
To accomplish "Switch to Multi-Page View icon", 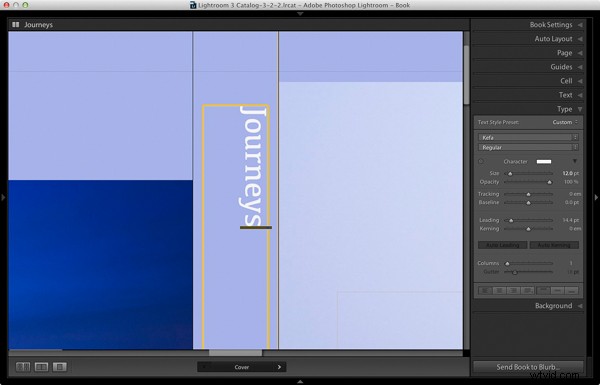I will (23, 367).
